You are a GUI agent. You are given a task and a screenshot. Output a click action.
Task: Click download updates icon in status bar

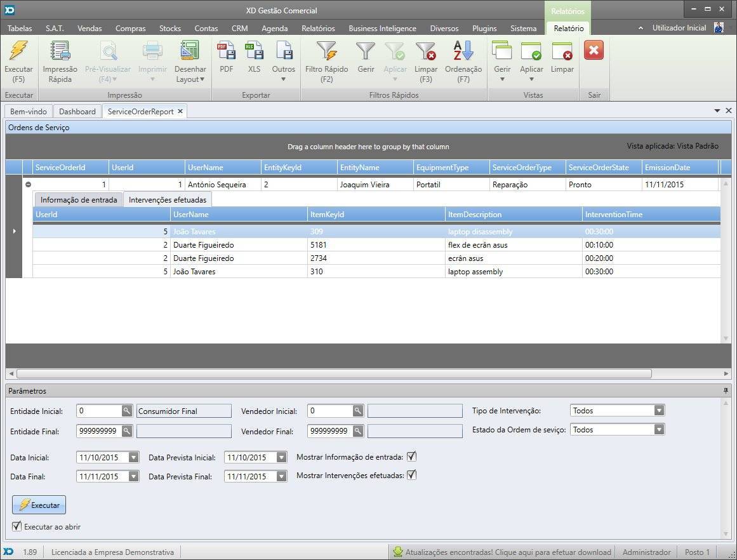click(x=398, y=552)
